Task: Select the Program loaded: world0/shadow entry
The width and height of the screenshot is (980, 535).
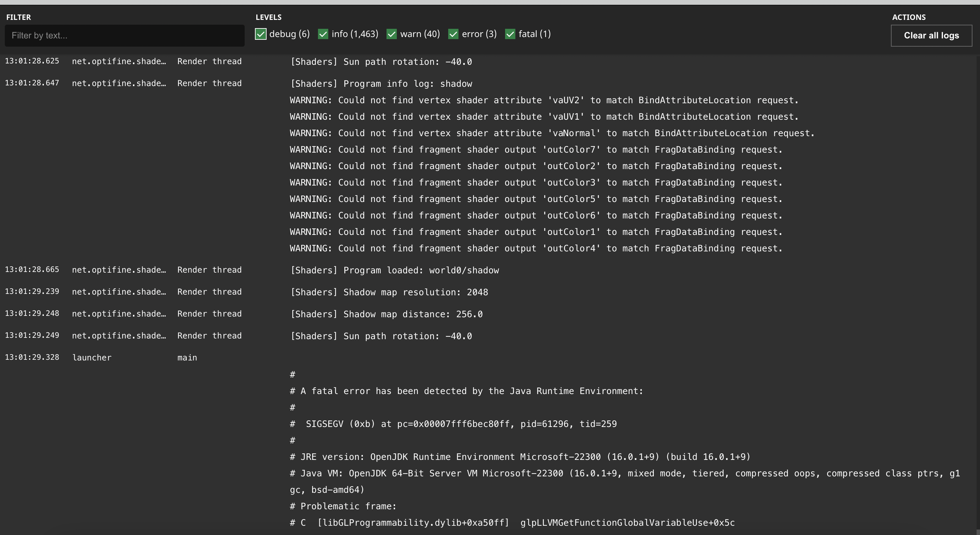Action: click(394, 270)
